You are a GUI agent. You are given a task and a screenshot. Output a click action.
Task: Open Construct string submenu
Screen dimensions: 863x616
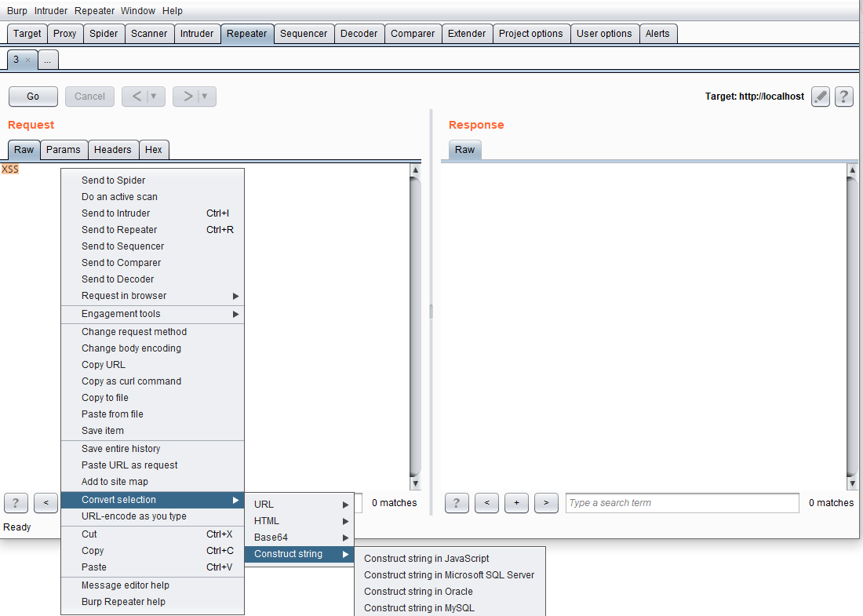click(x=300, y=554)
